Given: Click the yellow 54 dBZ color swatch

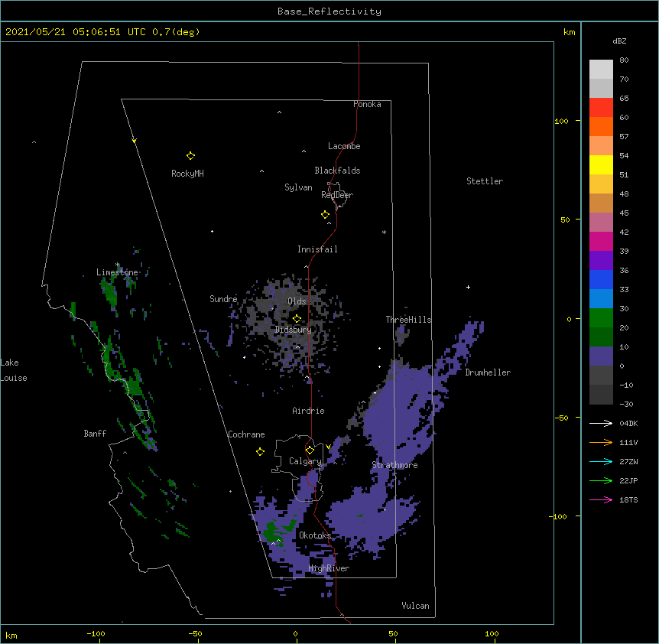Looking at the screenshot, I should [x=601, y=164].
